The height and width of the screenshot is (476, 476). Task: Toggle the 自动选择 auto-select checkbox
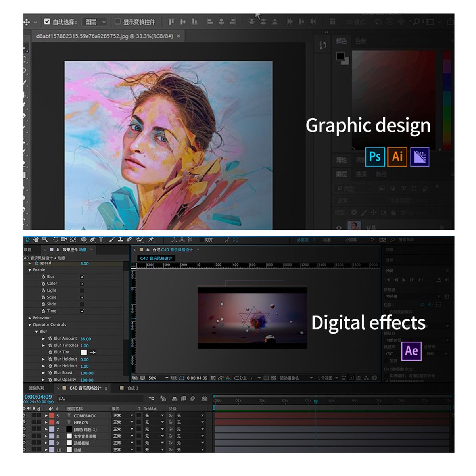[47, 21]
